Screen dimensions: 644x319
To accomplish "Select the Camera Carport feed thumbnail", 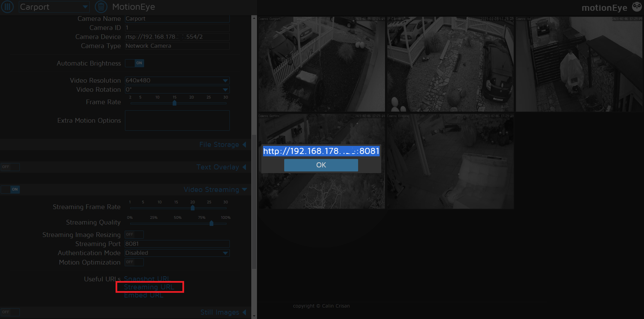I will coord(321,64).
